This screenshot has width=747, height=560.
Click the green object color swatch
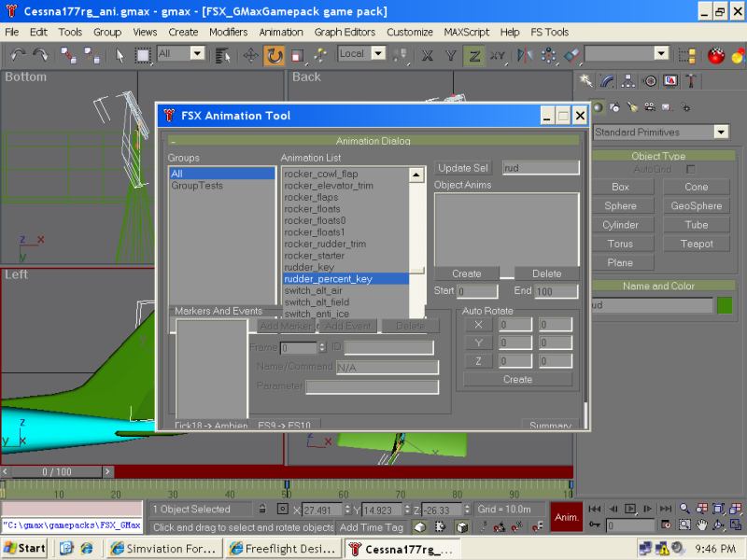pos(725,305)
